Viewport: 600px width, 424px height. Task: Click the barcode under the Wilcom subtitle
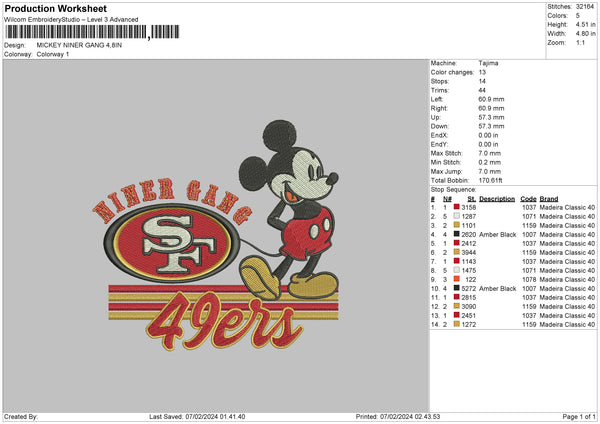click(x=92, y=32)
